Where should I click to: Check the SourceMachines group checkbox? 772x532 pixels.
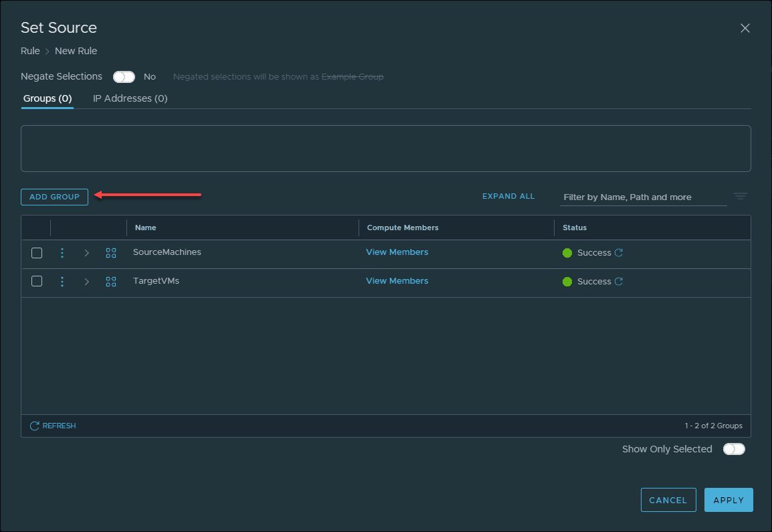pyautogui.click(x=37, y=253)
